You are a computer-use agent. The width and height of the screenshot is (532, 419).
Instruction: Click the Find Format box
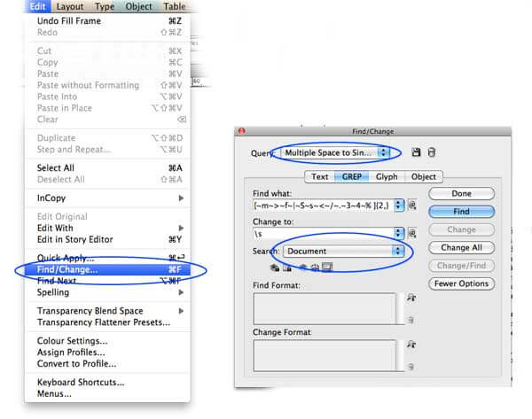click(x=325, y=309)
